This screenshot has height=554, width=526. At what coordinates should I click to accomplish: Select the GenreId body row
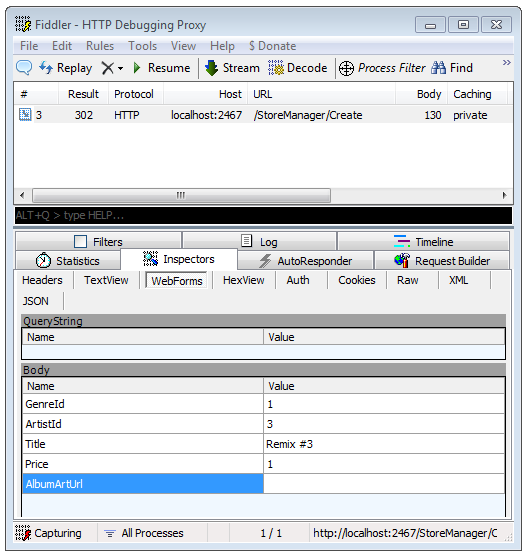pos(263,404)
